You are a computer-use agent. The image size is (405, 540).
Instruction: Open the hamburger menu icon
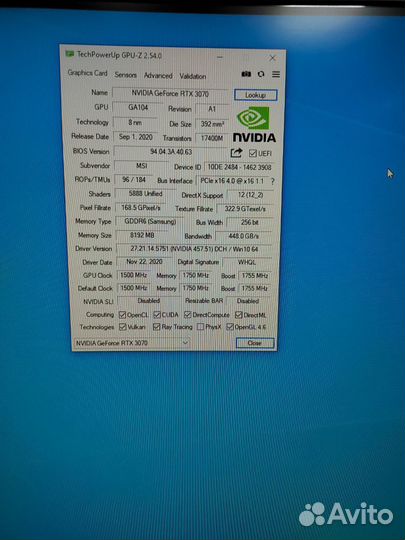276,74
